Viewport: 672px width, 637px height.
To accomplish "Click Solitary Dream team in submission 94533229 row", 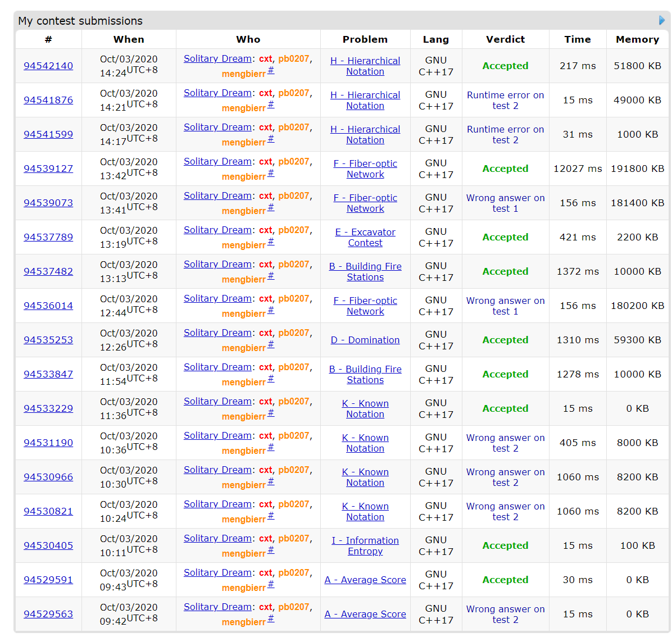I will pyautogui.click(x=217, y=401).
